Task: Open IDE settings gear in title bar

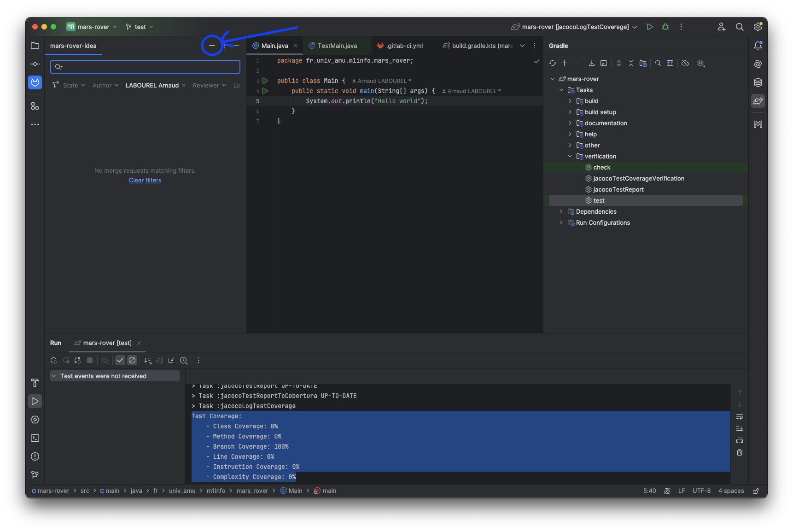Action: 758,27
